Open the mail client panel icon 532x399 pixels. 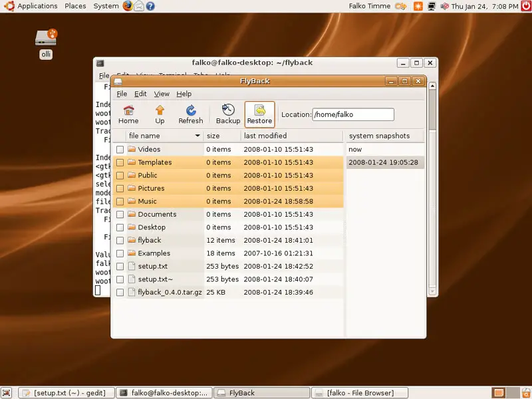click(x=139, y=6)
